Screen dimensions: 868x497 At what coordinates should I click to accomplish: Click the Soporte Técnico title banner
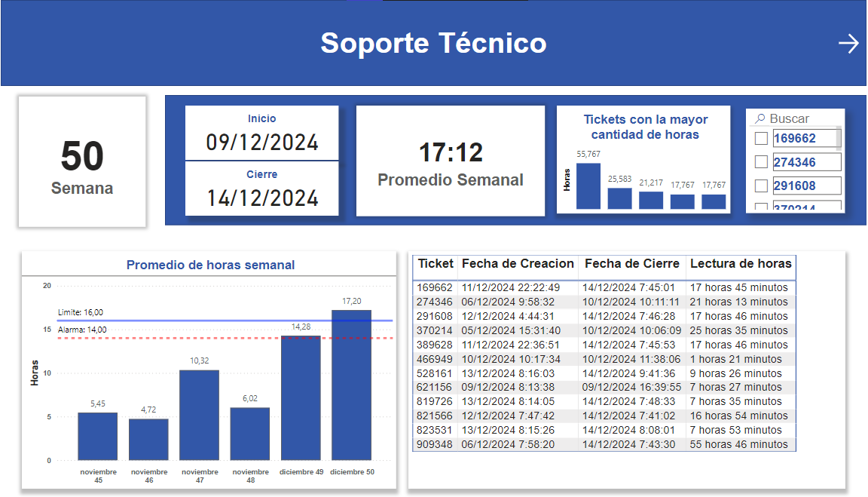(434, 44)
